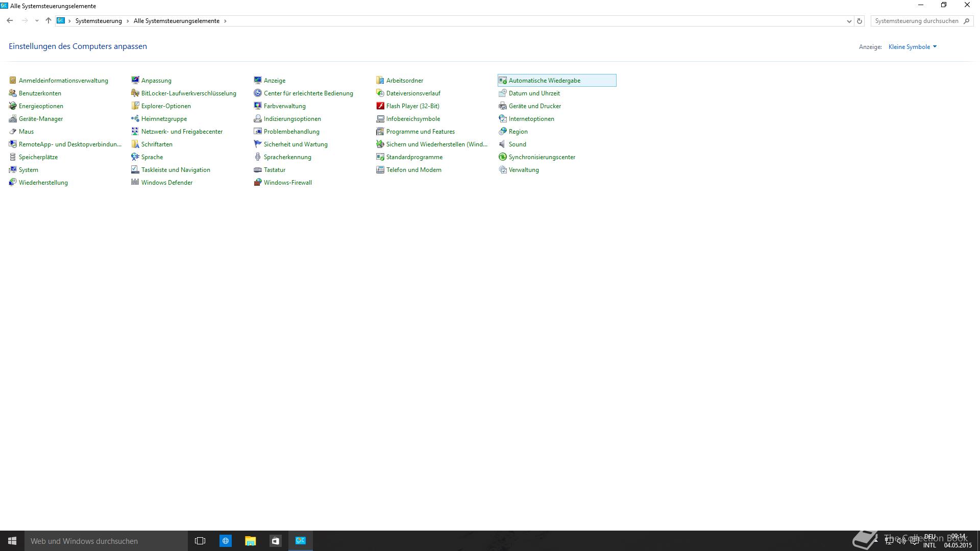Viewport: 980px width, 551px height.
Task: Expand chevron after Alle Systemsteuerungselemente breadcrumb
Action: point(225,21)
